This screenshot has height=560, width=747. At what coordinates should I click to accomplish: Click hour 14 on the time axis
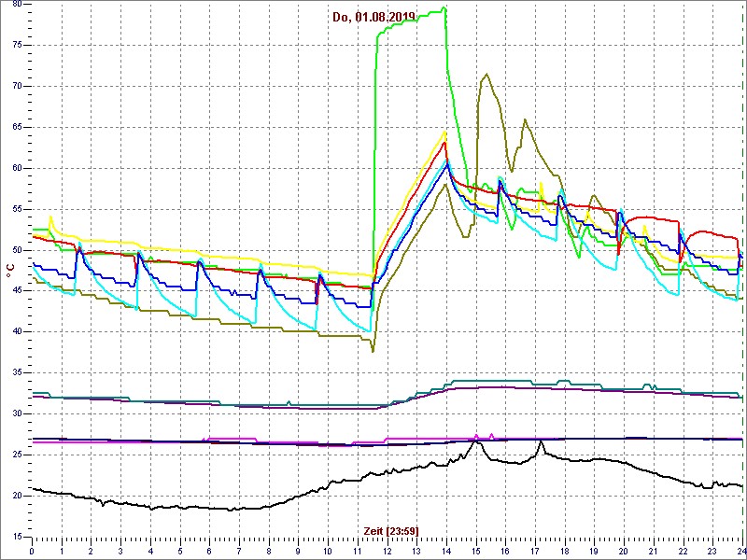(x=446, y=551)
